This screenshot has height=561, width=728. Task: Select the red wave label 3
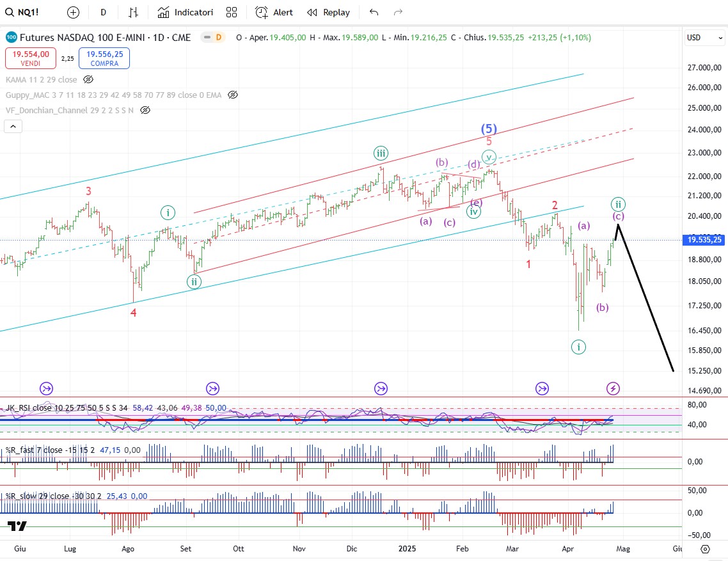coord(88,191)
